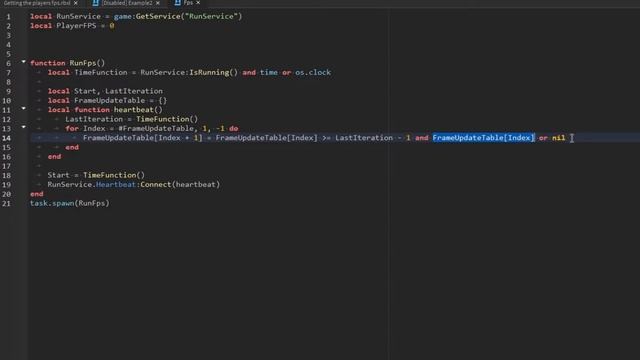
Task: Click the empty braces {} on line 10
Action: [162, 100]
